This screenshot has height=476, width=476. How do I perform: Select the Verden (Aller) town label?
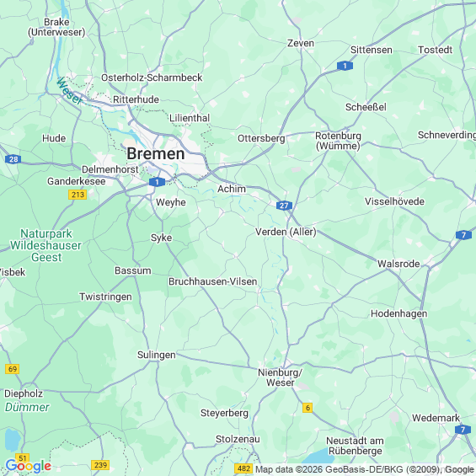(286, 232)
